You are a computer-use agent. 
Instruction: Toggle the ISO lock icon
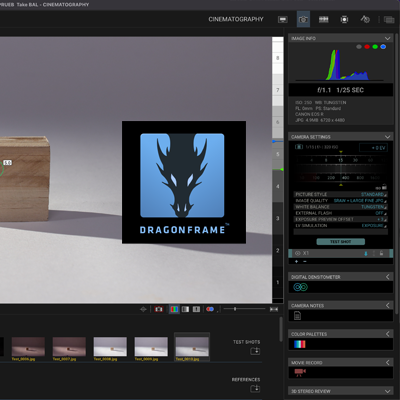point(384,186)
